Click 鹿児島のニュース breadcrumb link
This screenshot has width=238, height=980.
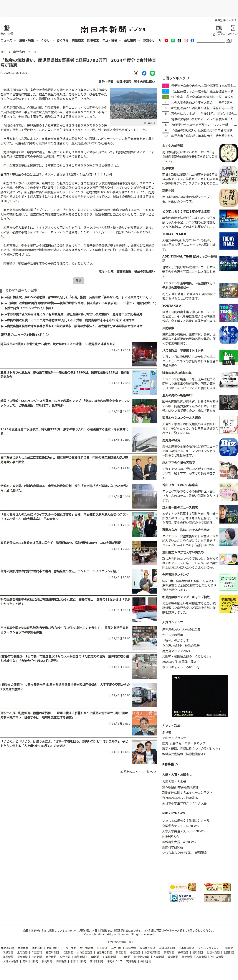click(25, 52)
